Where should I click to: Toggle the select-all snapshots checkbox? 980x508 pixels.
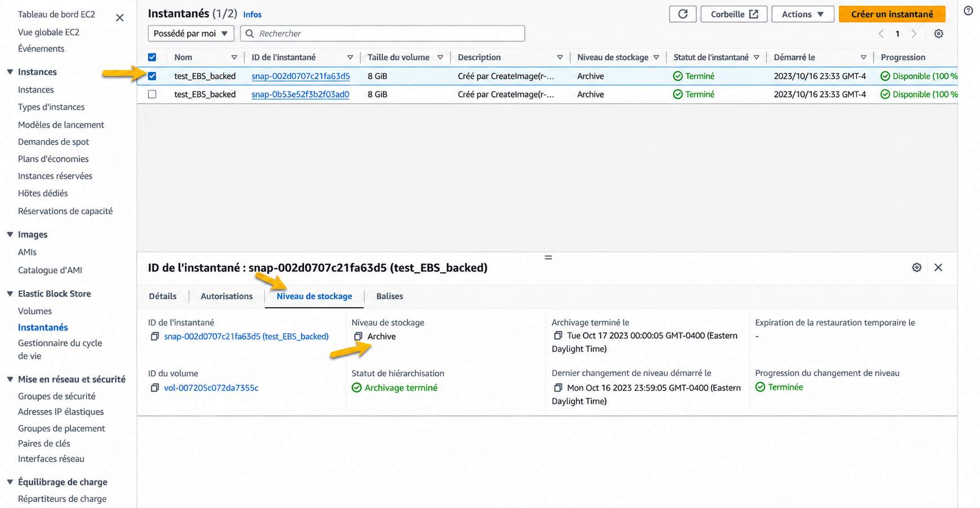(152, 57)
